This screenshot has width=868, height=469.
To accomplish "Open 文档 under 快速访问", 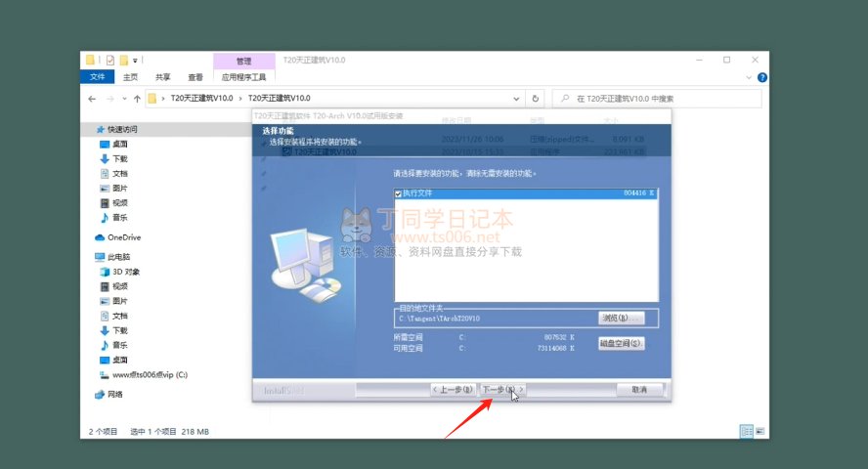I will (x=119, y=173).
